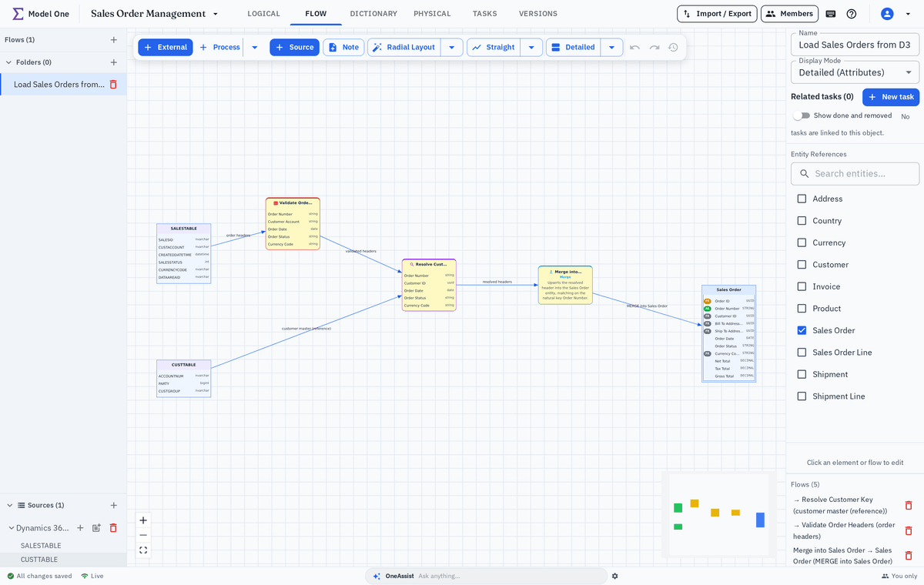Viewport: 924px width, 585px height.
Task: Delete the Validate Order Headers flow entry
Action: coord(909,531)
